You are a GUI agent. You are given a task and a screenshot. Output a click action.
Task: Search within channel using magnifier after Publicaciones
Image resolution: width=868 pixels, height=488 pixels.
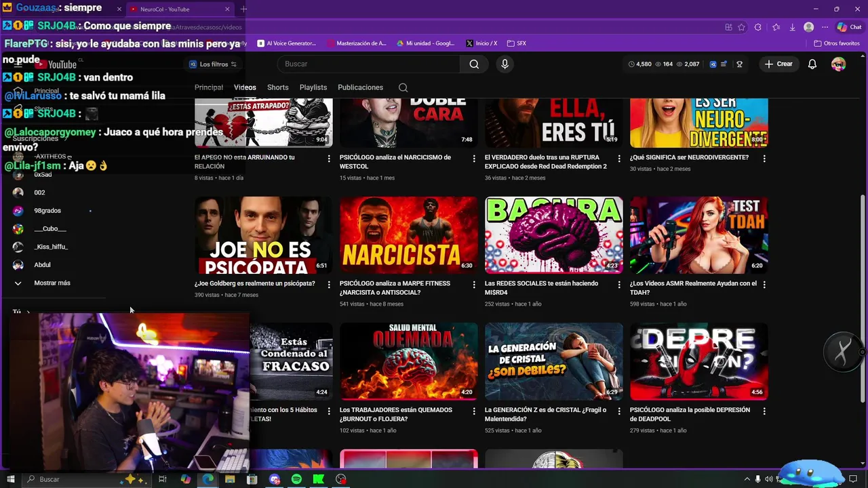pos(403,87)
